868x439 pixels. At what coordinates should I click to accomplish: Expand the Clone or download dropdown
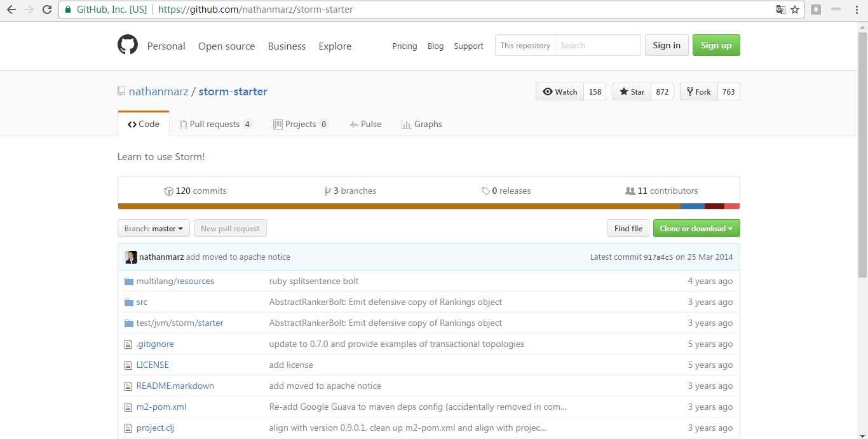(x=696, y=229)
